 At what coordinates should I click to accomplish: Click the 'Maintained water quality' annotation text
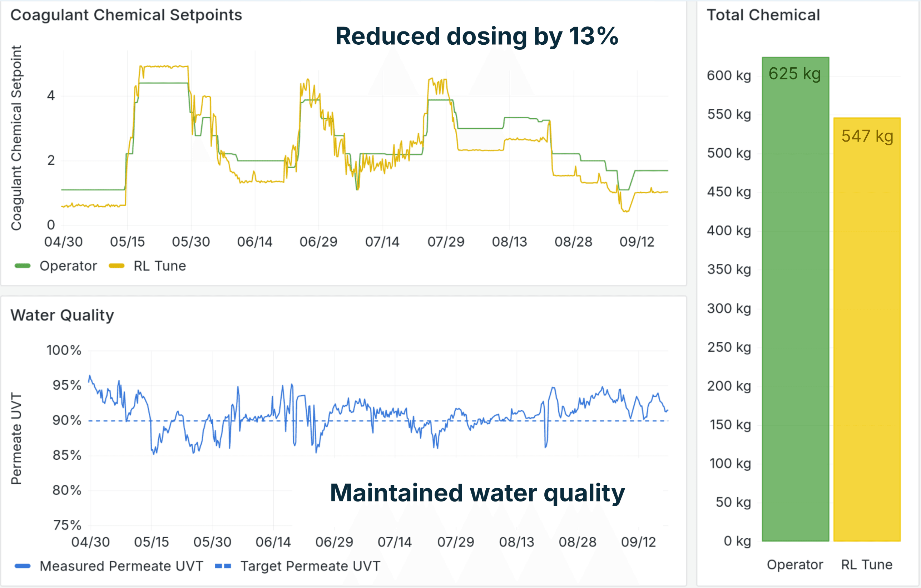click(477, 493)
